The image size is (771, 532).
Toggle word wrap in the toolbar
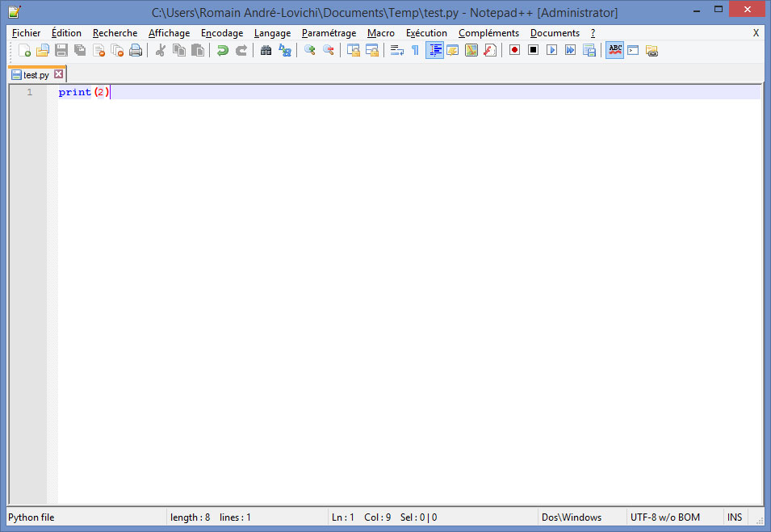click(397, 50)
